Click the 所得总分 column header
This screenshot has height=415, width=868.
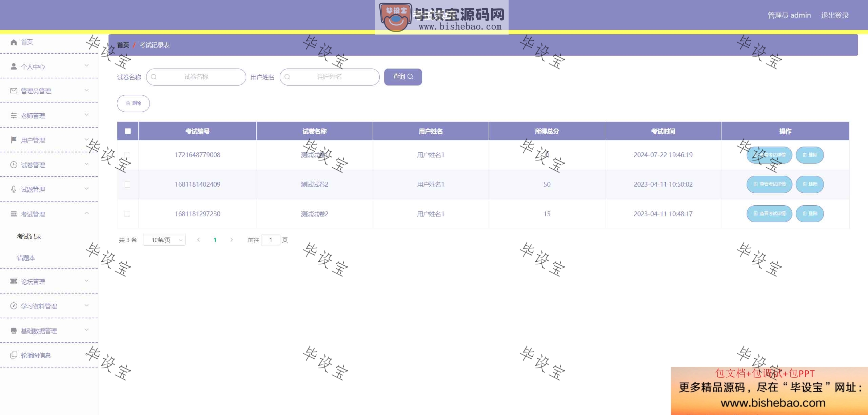tap(547, 131)
